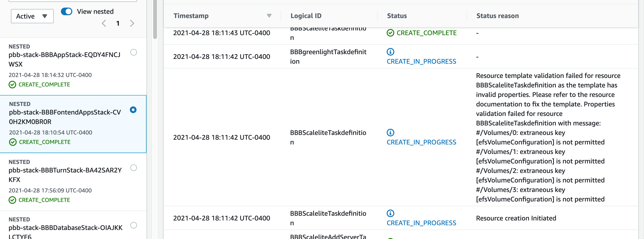This screenshot has width=644, height=239.
Task: Select the pbb-stack-BBBAppStack radio button
Action: [134, 53]
